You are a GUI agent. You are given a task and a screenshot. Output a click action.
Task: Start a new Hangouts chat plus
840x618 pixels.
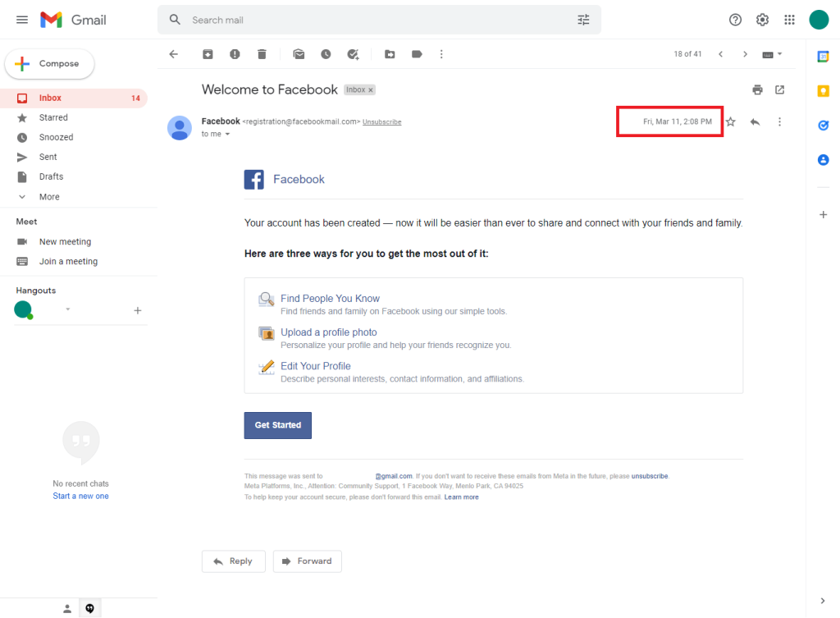pyautogui.click(x=138, y=310)
